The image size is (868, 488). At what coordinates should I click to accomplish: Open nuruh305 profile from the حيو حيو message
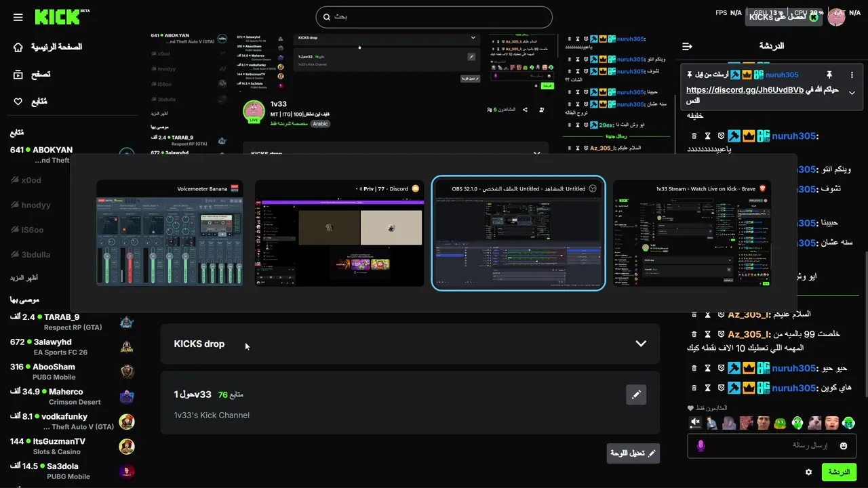click(x=793, y=368)
